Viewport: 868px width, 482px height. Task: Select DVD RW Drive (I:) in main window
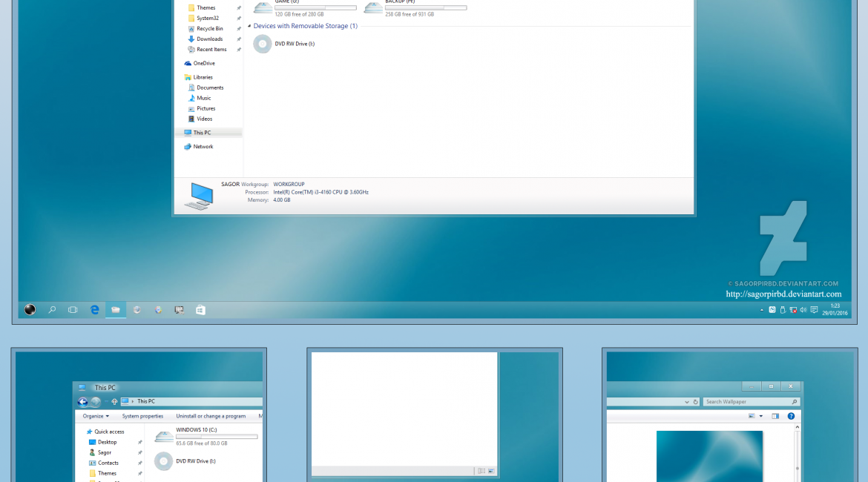tap(284, 44)
